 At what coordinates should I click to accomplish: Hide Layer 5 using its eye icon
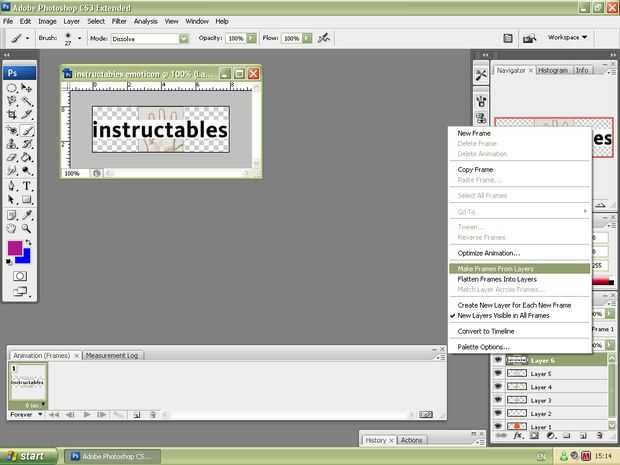click(498, 373)
